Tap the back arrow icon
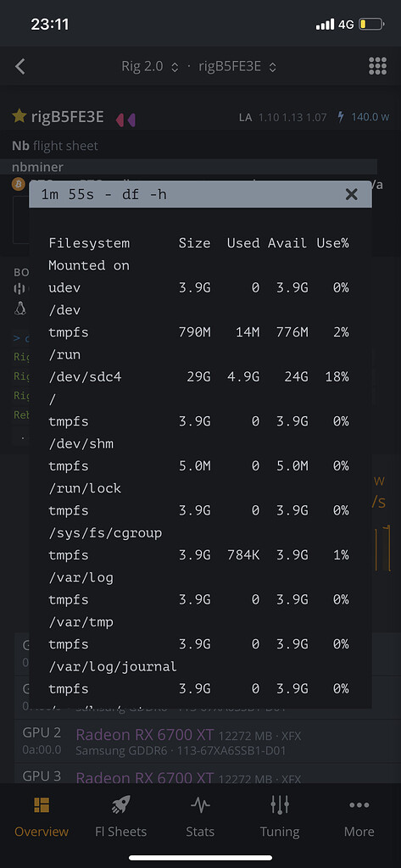 (x=20, y=66)
